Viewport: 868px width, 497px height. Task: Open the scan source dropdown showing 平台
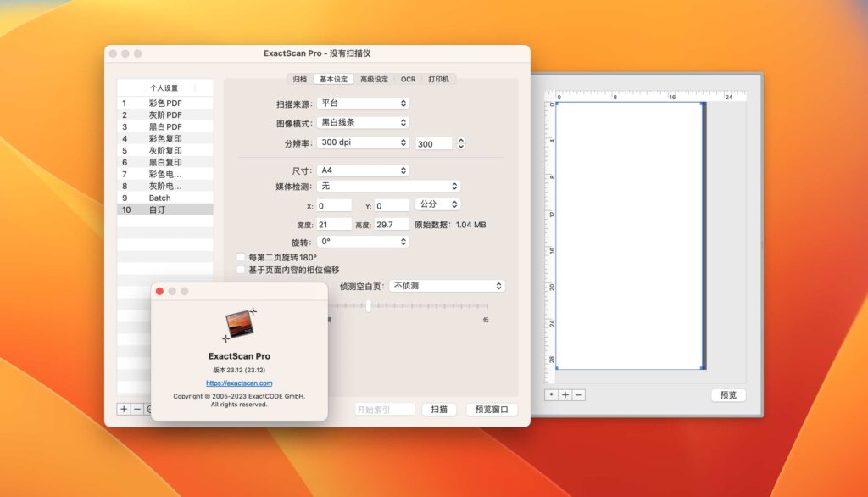click(x=363, y=103)
